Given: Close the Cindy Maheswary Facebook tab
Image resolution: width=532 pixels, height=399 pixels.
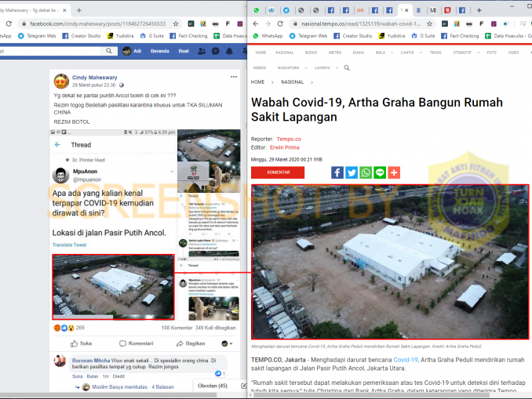Looking at the screenshot, I should [x=64, y=10].
